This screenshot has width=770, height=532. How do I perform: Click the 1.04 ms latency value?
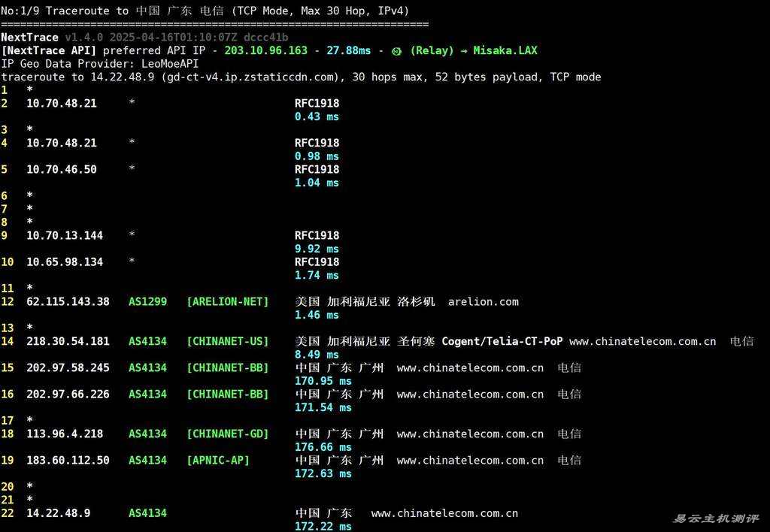coord(317,183)
